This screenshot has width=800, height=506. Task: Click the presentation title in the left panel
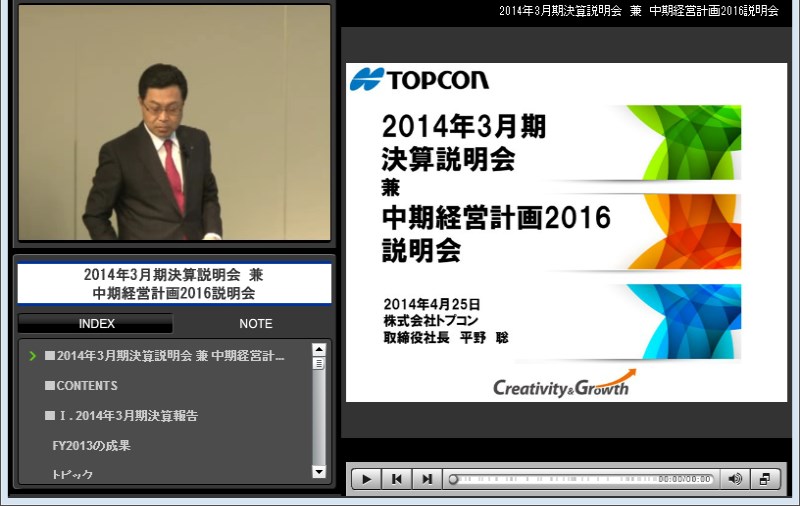click(x=174, y=284)
